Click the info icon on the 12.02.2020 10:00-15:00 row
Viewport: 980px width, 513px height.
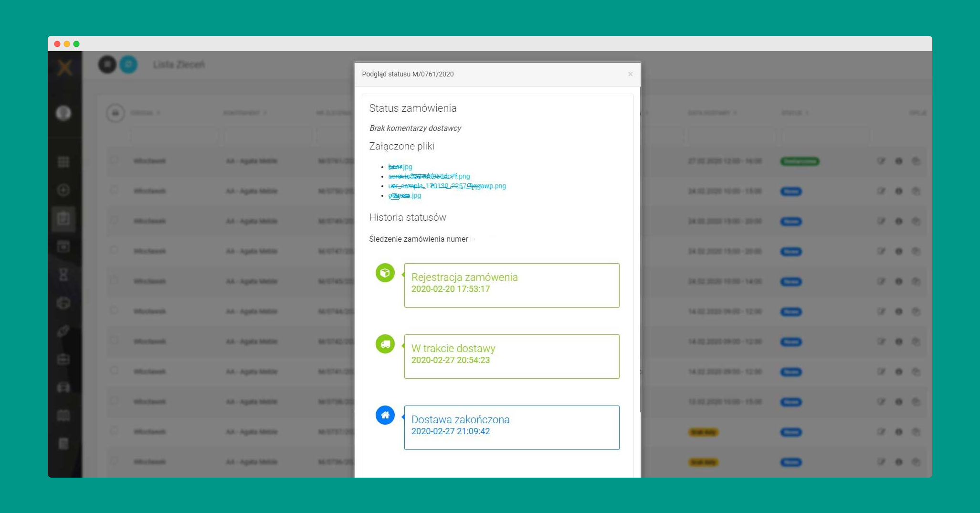pyautogui.click(x=899, y=402)
